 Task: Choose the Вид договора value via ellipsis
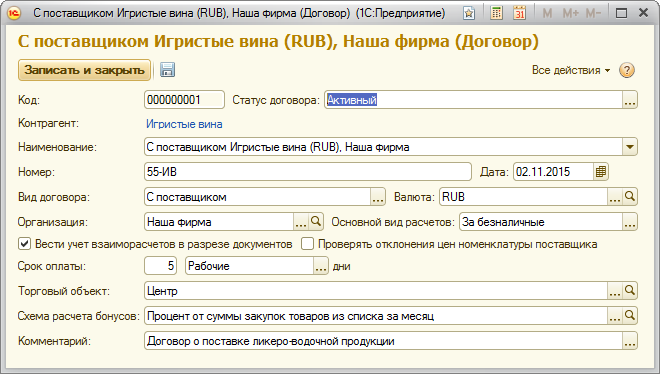(x=378, y=197)
